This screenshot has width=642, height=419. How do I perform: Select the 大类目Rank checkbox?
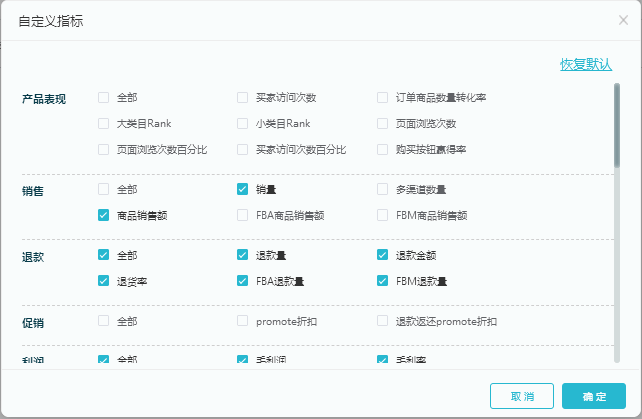[104, 123]
